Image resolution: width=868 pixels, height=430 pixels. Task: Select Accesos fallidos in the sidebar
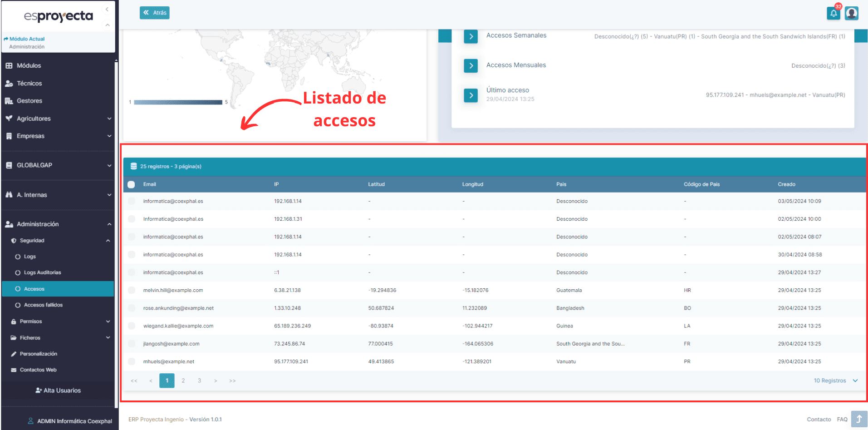(x=44, y=305)
